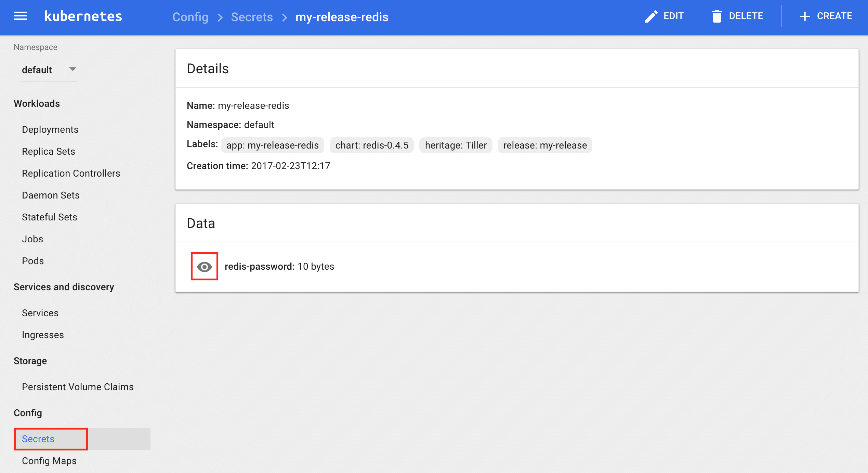The image size is (868, 473).
Task: Click the Delete trash icon
Action: [x=717, y=16]
